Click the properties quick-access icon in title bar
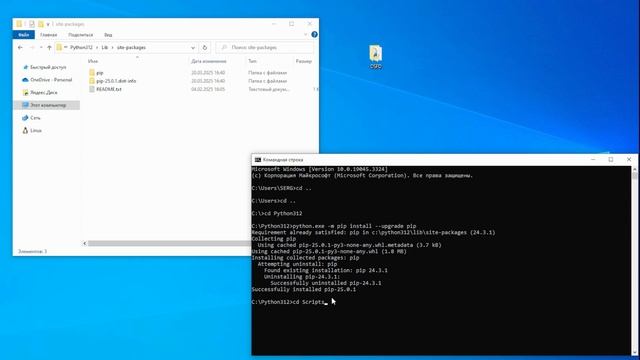The image size is (640, 360). click(x=32, y=24)
